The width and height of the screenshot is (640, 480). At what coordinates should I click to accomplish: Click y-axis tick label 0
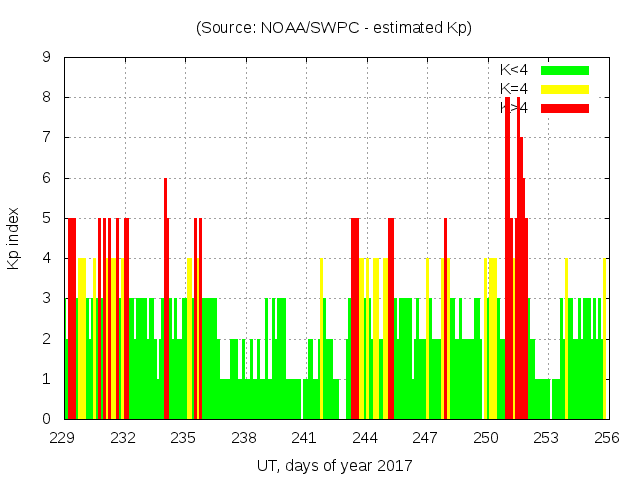46,419
